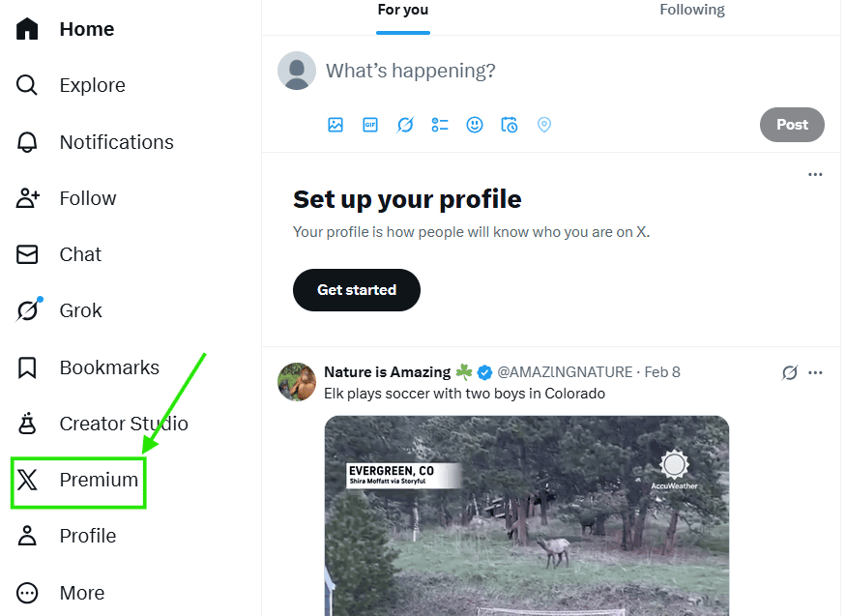Open the more options menu on the elk tweet
This screenshot has height=616, width=846.
[x=816, y=372]
